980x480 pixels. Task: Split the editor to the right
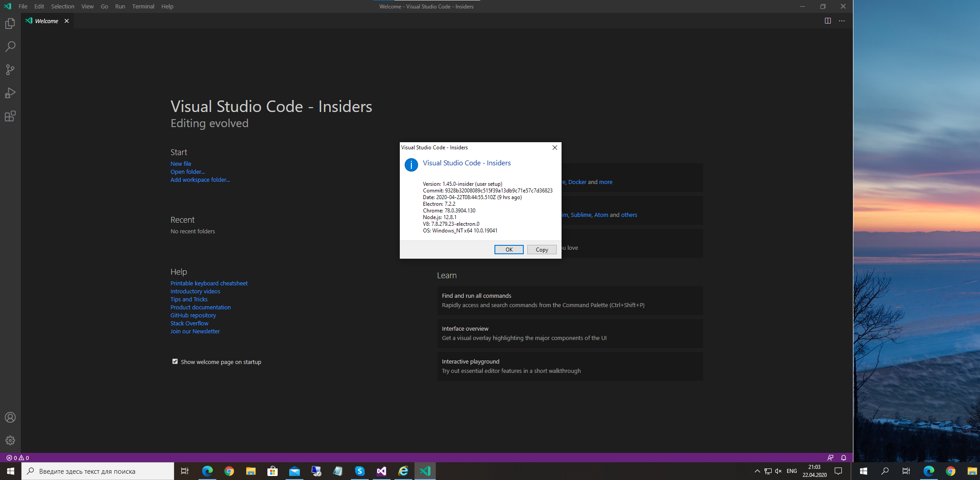tap(828, 21)
